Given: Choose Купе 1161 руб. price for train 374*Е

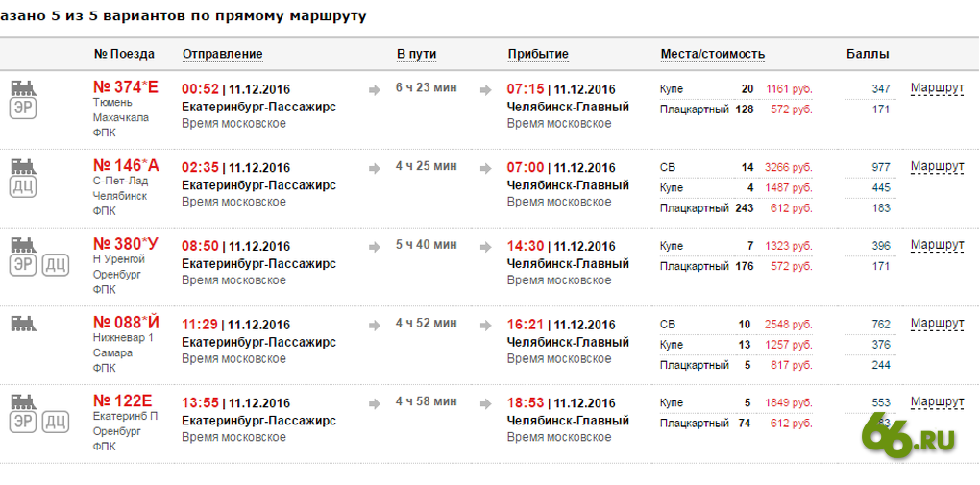Looking at the screenshot, I should pyautogui.click(x=790, y=89).
